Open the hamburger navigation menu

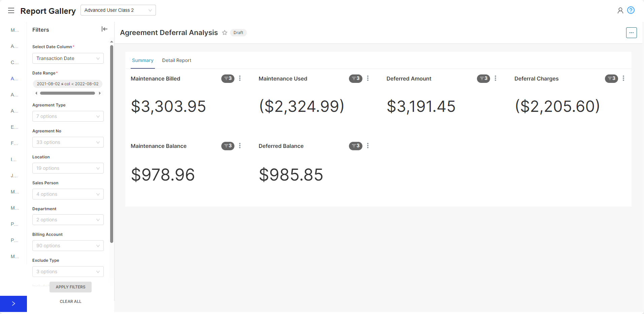pos(11,11)
